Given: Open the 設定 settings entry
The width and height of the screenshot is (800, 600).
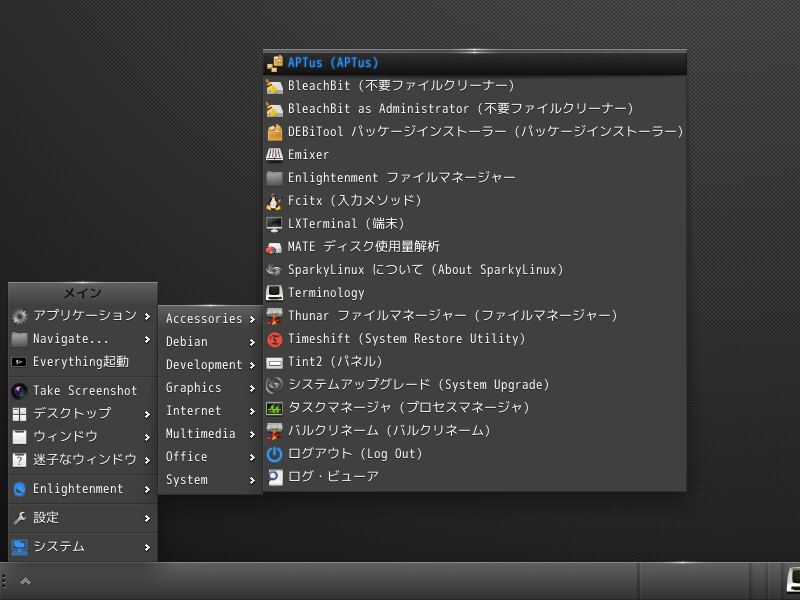Looking at the screenshot, I should tap(83, 518).
